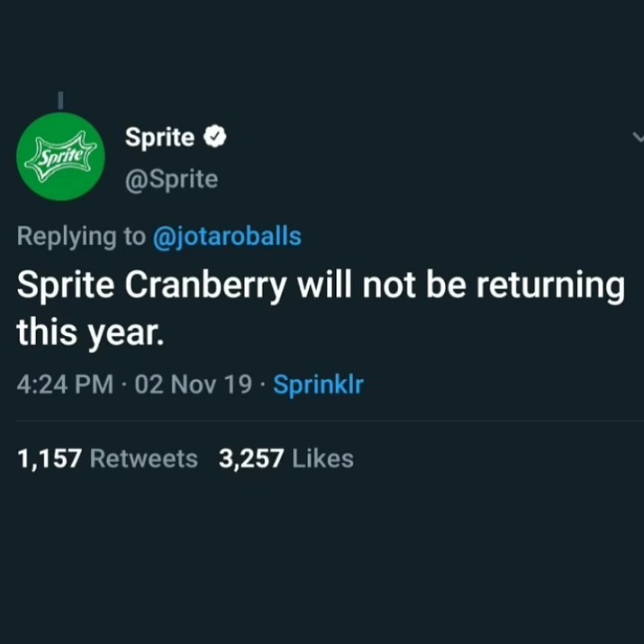The width and height of the screenshot is (644, 644).
Task: Click the 'Retweets' label text
Action: point(144,458)
